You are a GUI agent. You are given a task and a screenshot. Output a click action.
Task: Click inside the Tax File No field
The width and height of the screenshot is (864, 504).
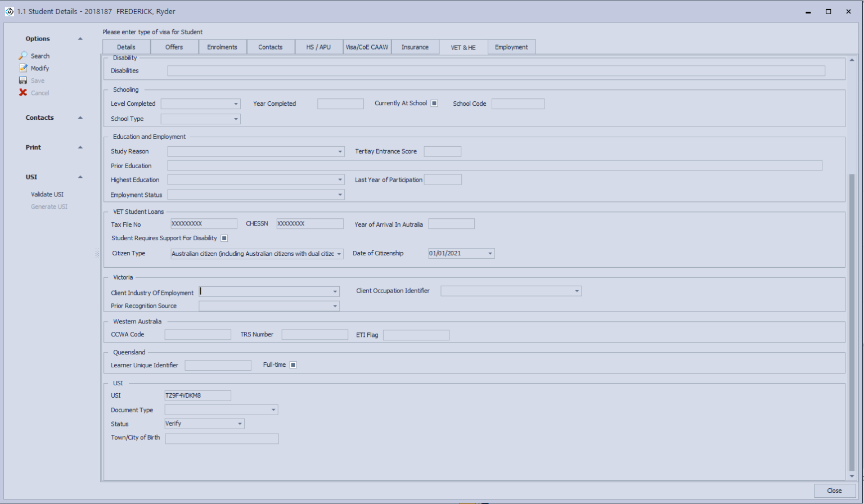click(204, 223)
